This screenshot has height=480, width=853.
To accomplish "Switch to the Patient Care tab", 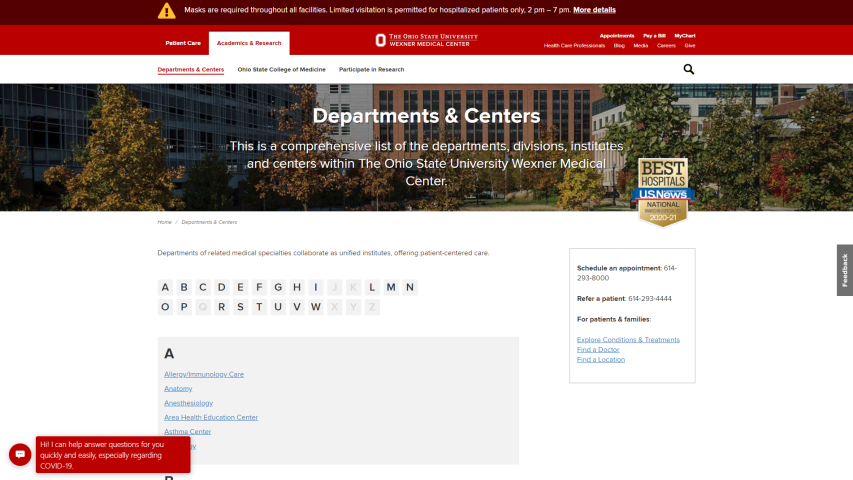I will (183, 43).
